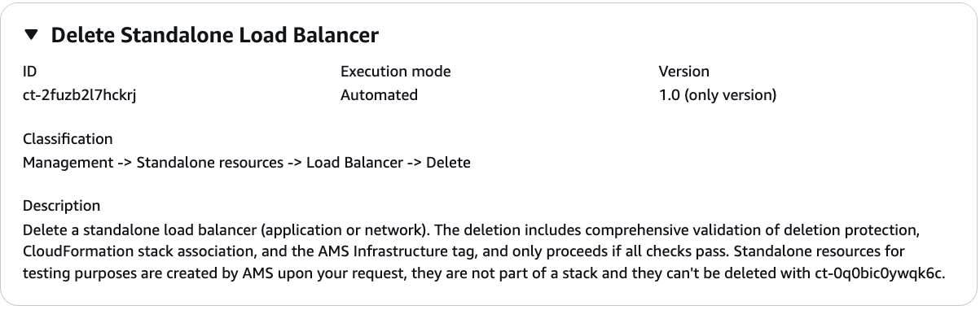Click Standalone resources in the classification path
The width and height of the screenshot is (980, 310).
(211, 163)
